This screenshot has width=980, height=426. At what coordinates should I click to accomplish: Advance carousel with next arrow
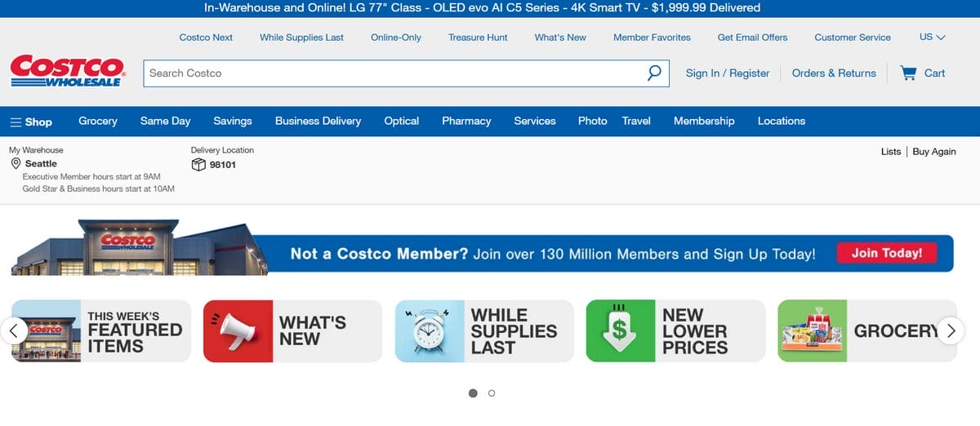coord(951,331)
